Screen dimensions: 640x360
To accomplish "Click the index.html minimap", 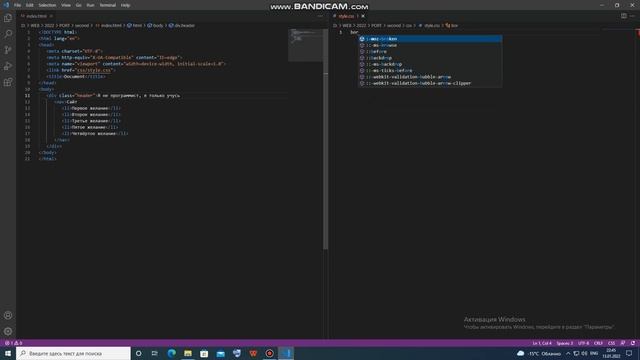I will tap(305, 45).
